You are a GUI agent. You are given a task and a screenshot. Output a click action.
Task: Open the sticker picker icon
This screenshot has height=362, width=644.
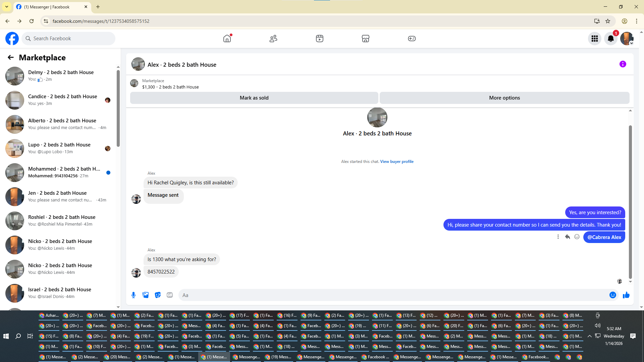point(158,295)
